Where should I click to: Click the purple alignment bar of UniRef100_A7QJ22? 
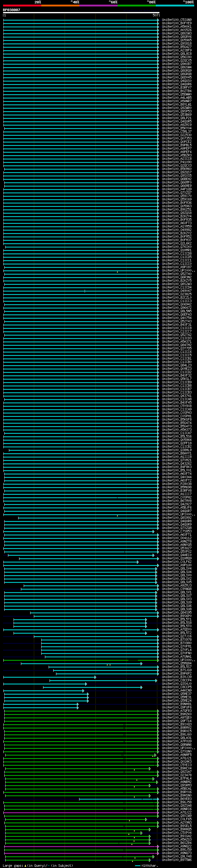point(81,812)
